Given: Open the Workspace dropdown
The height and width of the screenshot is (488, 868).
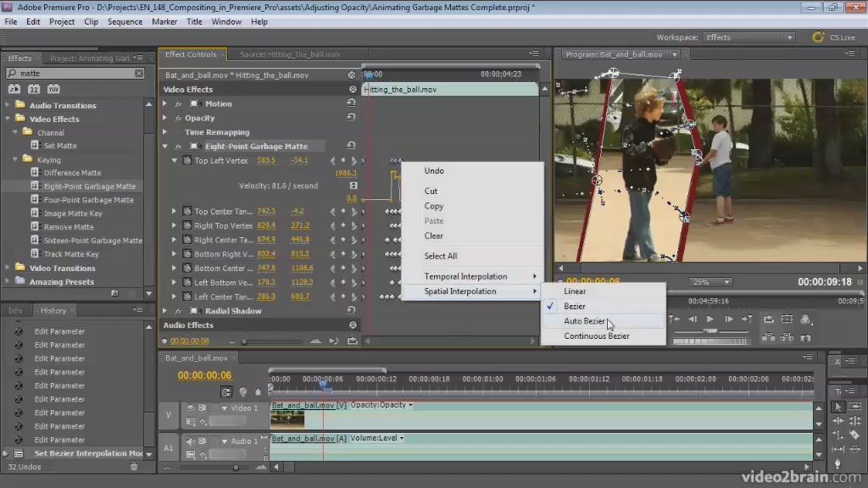Looking at the screenshot, I should 749,37.
